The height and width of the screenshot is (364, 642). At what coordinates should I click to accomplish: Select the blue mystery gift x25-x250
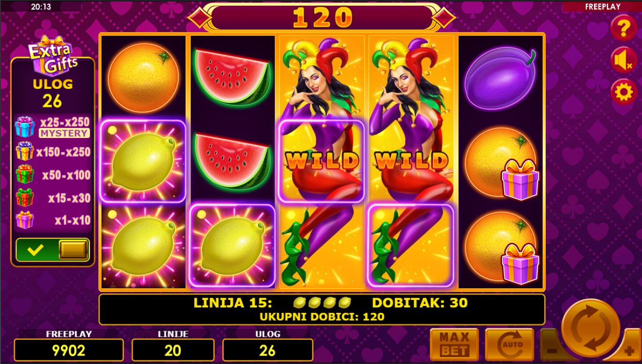tap(52, 127)
